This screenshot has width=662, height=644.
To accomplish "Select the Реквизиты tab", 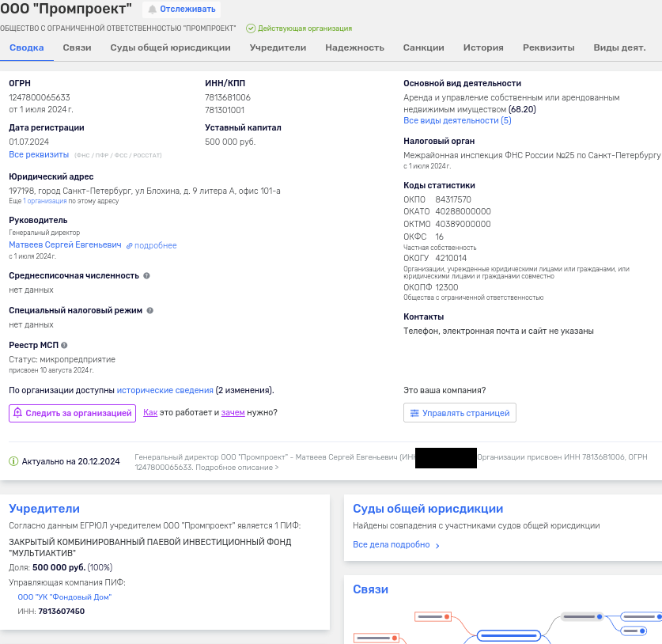I will (x=548, y=47).
